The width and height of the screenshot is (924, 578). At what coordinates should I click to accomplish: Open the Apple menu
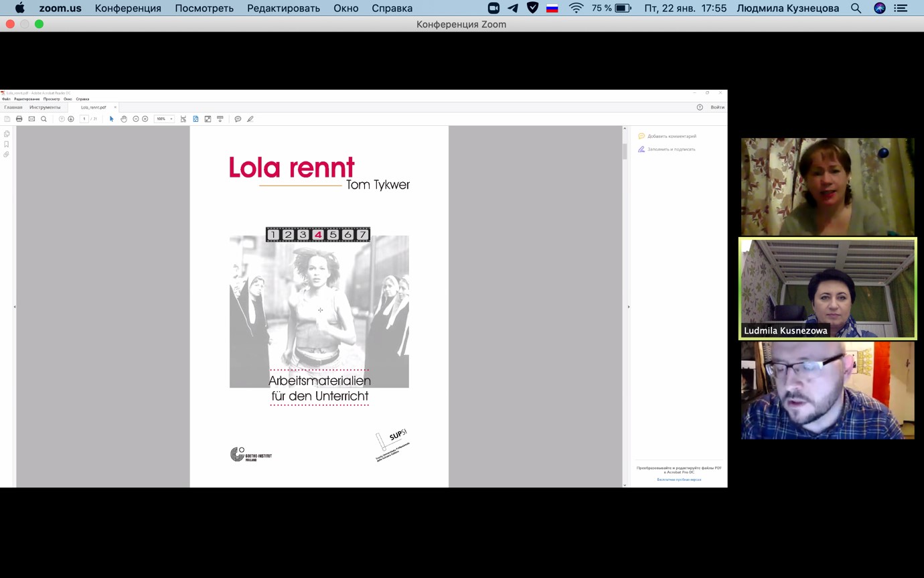click(19, 8)
